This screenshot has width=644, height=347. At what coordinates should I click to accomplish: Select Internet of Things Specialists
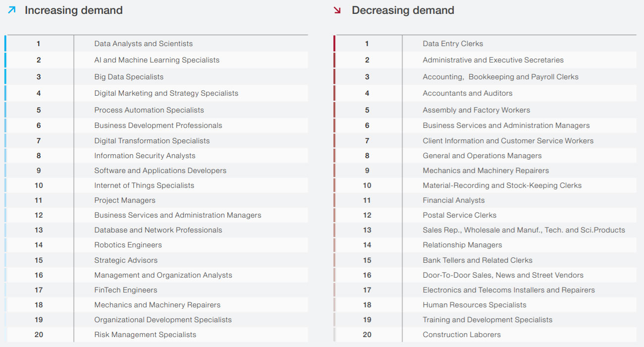pos(144,185)
